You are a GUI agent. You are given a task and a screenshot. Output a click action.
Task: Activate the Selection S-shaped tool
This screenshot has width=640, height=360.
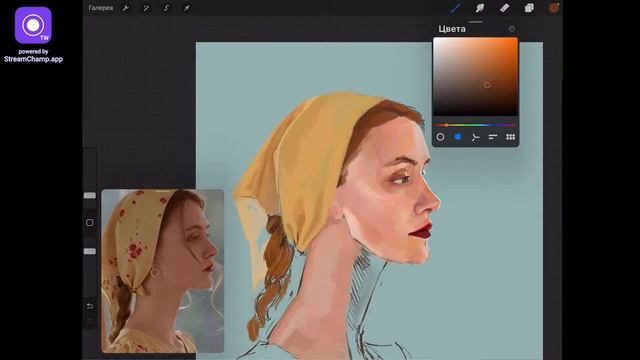tap(166, 8)
